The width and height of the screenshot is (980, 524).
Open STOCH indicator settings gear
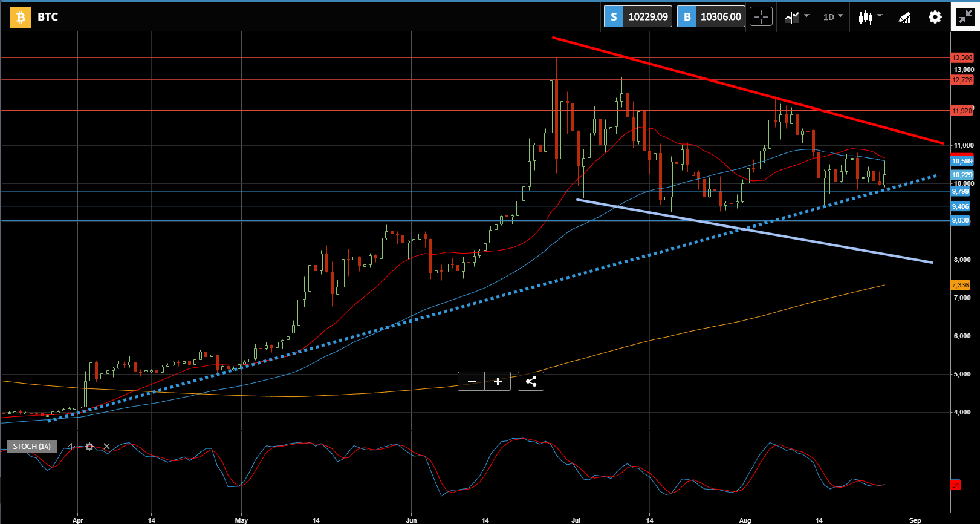coord(89,447)
